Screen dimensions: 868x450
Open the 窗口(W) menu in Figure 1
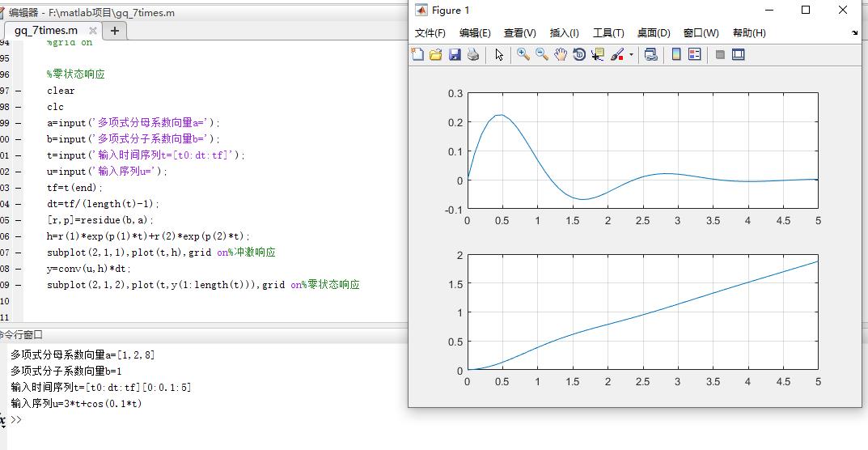pos(701,33)
